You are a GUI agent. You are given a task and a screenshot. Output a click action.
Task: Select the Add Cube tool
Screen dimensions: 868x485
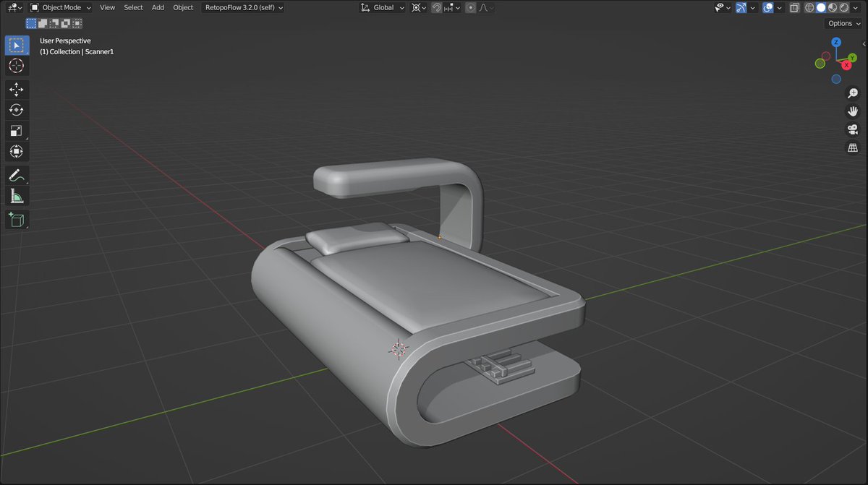pos(17,220)
